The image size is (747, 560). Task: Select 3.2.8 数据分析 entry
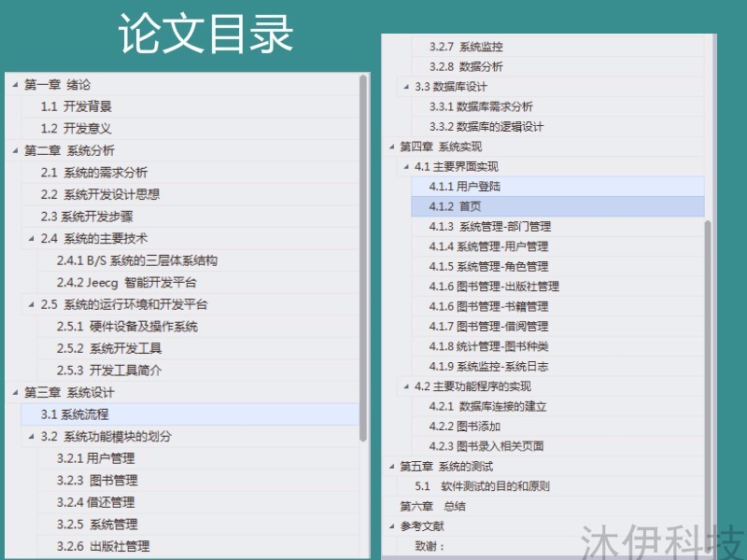coord(466,66)
